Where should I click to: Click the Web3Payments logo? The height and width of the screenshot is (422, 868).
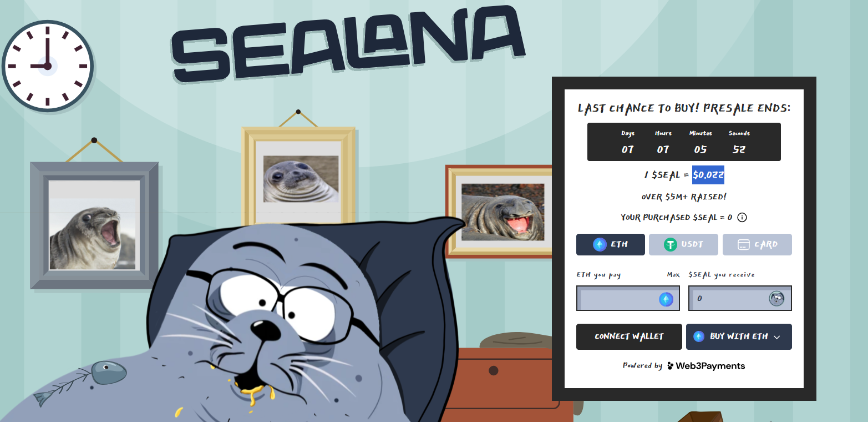(x=706, y=366)
